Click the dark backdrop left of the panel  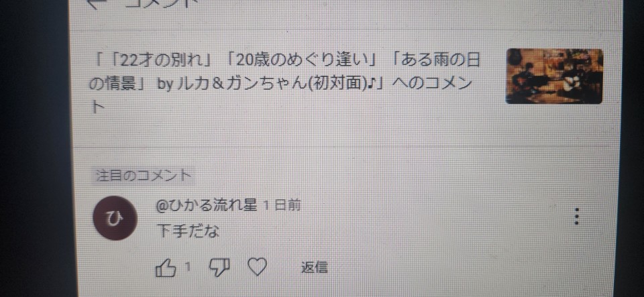(34, 149)
